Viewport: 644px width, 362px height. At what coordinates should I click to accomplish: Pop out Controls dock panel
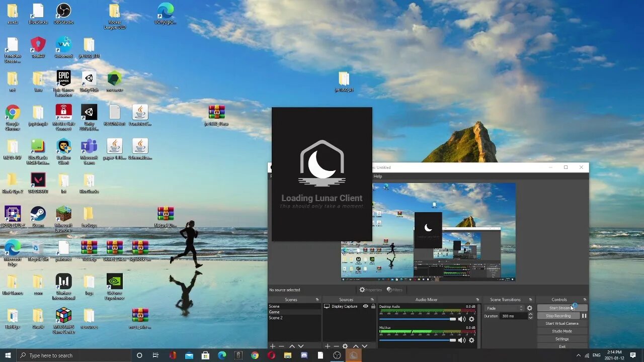585,300
